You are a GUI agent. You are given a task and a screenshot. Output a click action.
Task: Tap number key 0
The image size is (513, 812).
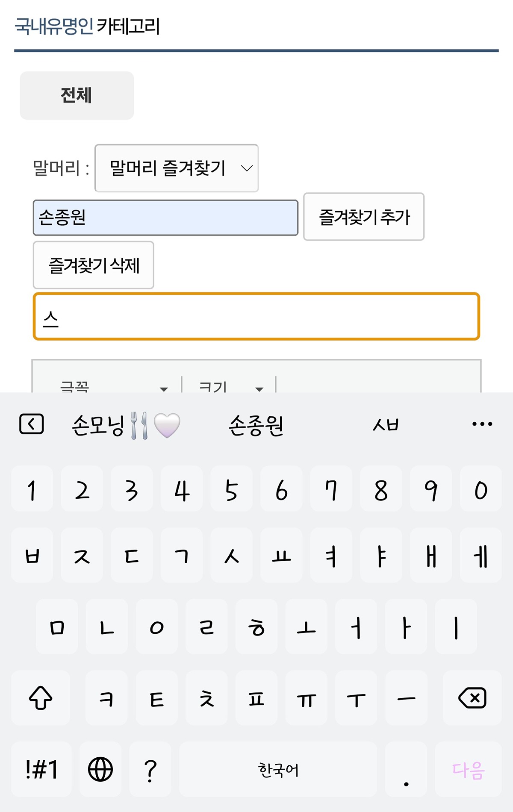(x=481, y=488)
